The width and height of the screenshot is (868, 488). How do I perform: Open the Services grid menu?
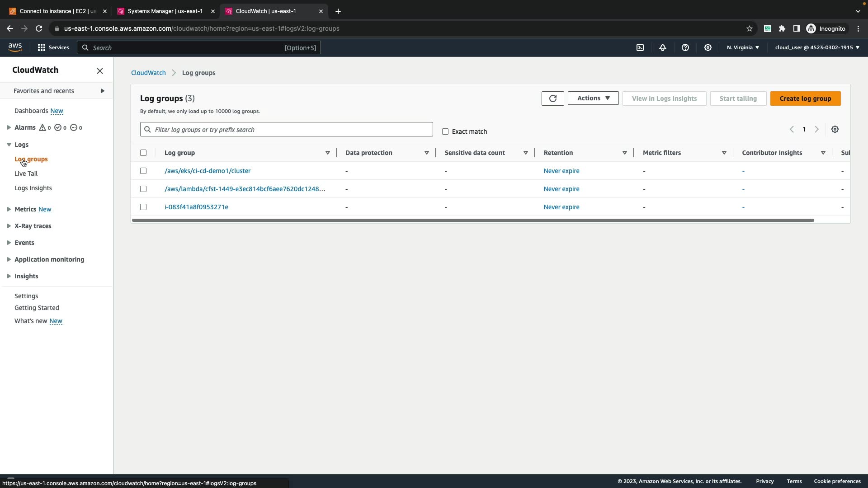pos(53,47)
